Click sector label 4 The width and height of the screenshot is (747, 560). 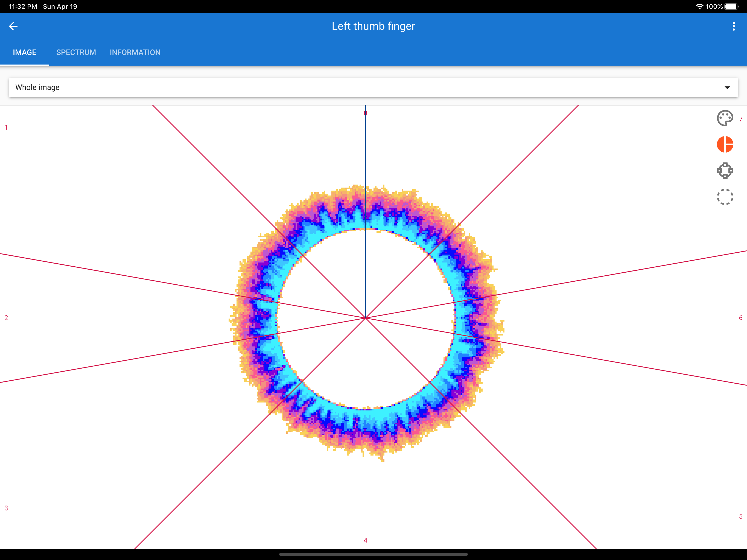pyautogui.click(x=365, y=540)
